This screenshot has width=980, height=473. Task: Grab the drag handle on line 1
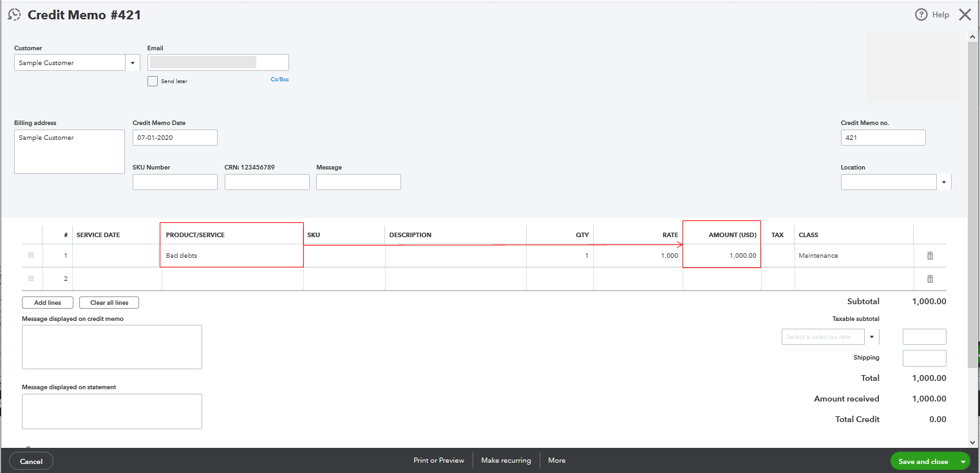click(31, 255)
